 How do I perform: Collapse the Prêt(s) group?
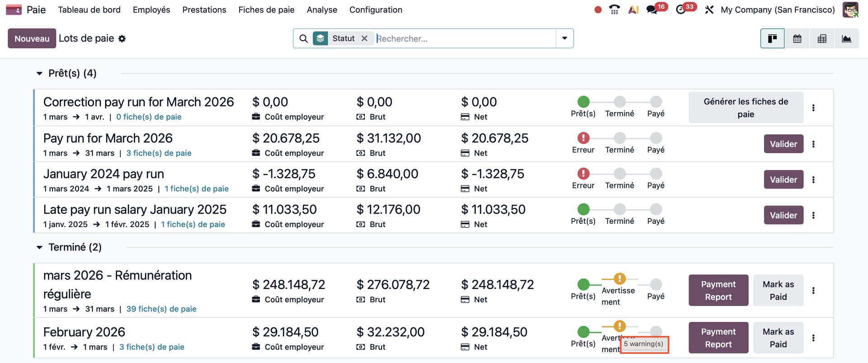pos(39,74)
